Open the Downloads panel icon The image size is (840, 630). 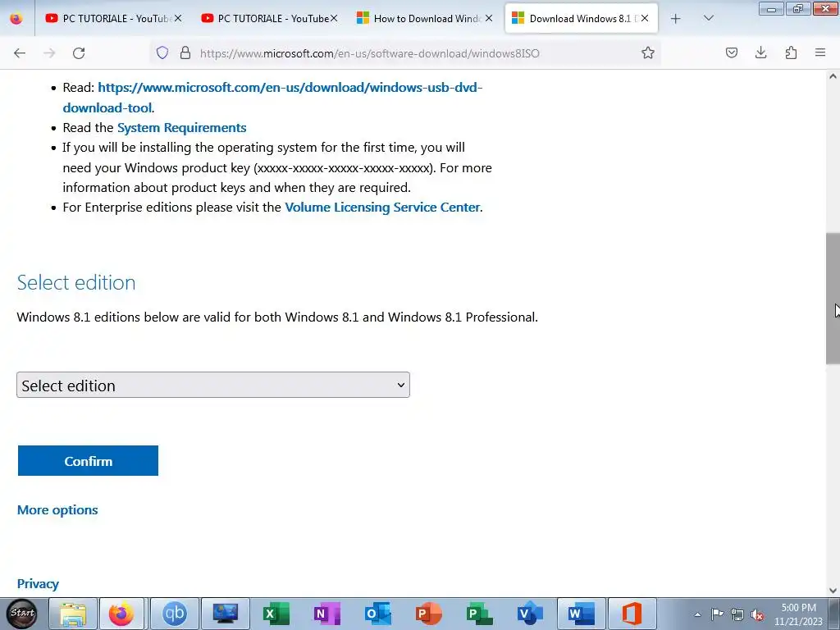point(760,52)
